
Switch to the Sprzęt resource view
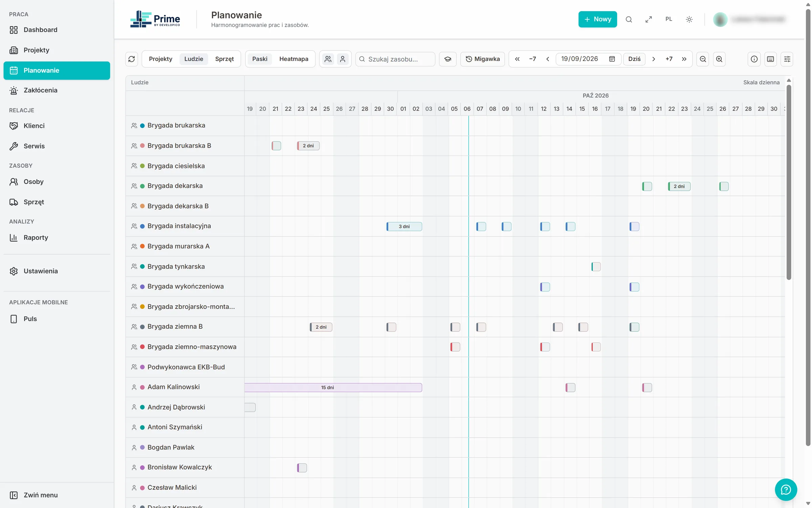(225, 59)
